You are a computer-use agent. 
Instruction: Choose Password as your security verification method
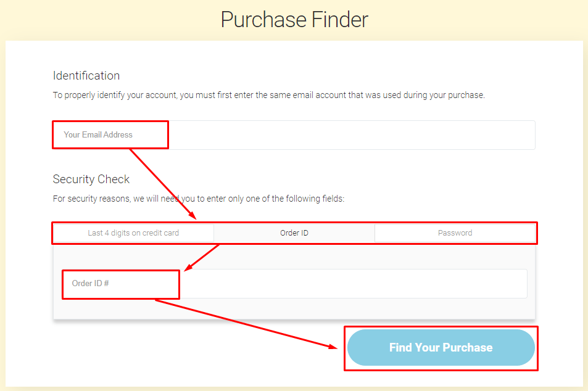point(455,233)
